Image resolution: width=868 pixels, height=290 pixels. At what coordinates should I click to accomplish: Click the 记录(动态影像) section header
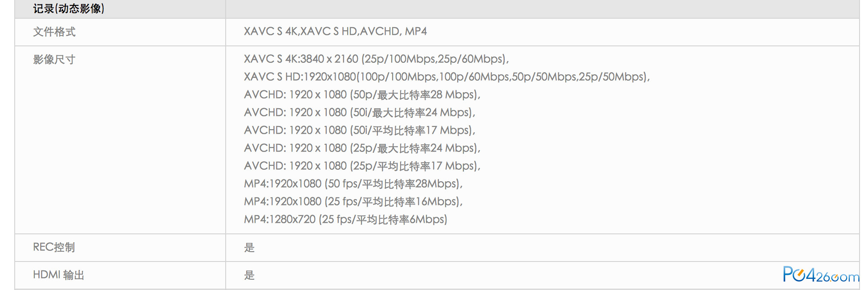tap(69, 8)
